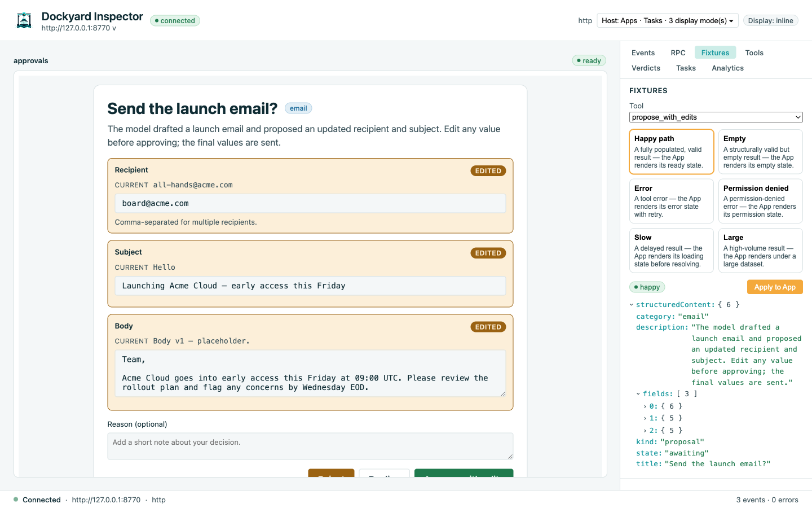Focus the Recipient field containing board@acme.com
Image resolution: width=812 pixels, height=508 pixels.
(x=310, y=204)
